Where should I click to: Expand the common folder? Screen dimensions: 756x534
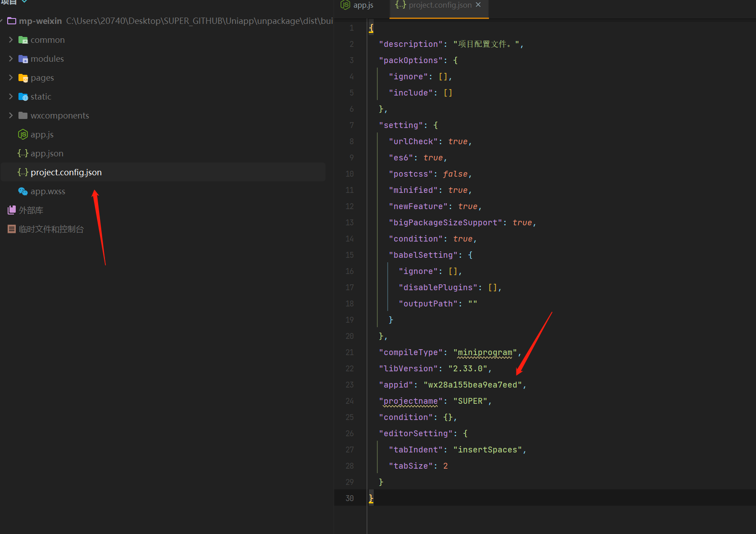click(x=11, y=40)
